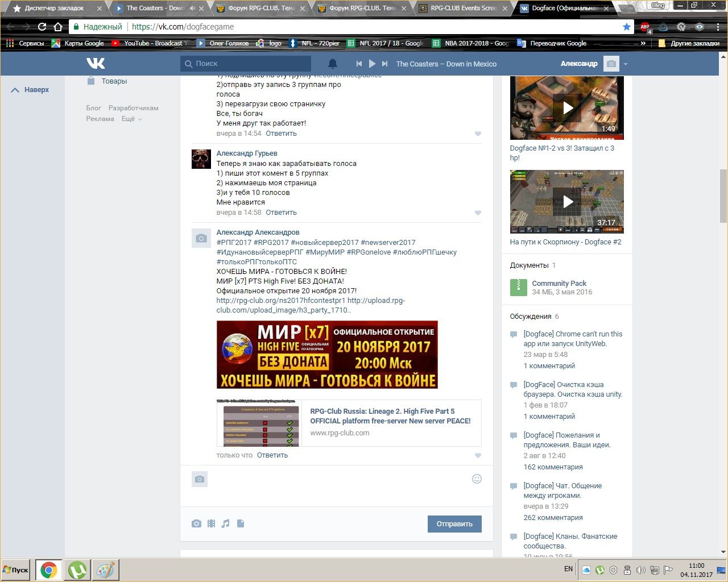This screenshot has width=728, height=582.
Task: Switch to the RPG-CLUB Events Screen tab
Action: pyautogui.click(x=464, y=8)
